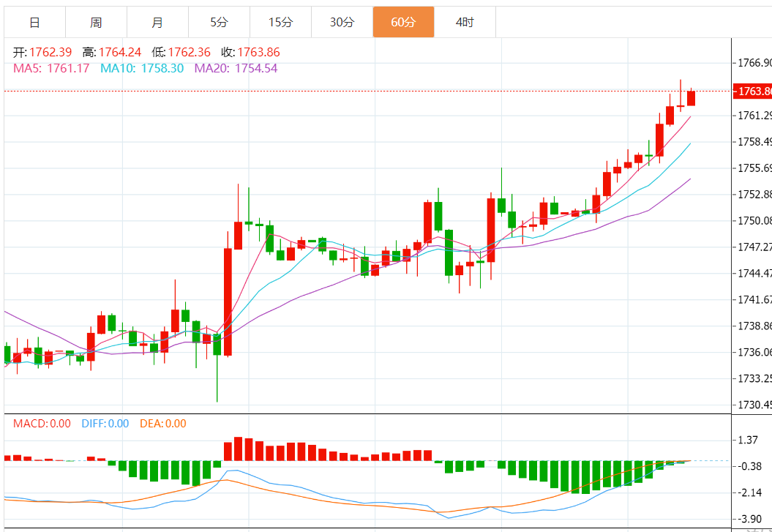The image size is (772, 532).
Task: Click the 1738.86 price axis label
Action: (x=754, y=326)
